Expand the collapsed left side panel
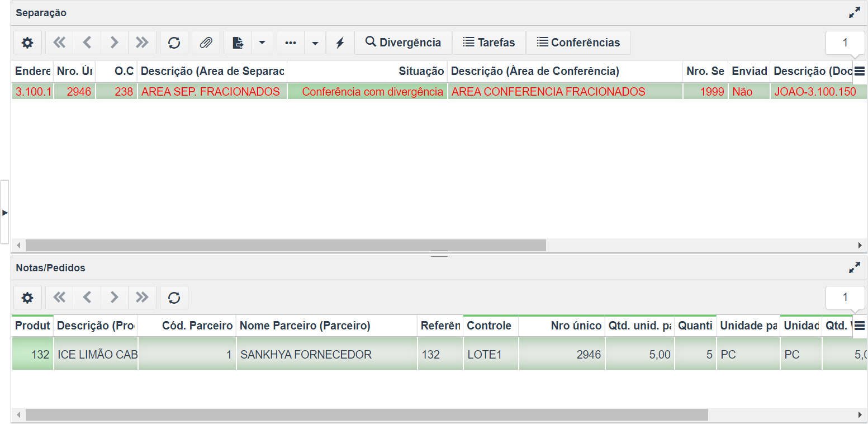This screenshot has width=868, height=424. pyautogui.click(x=4, y=212)
